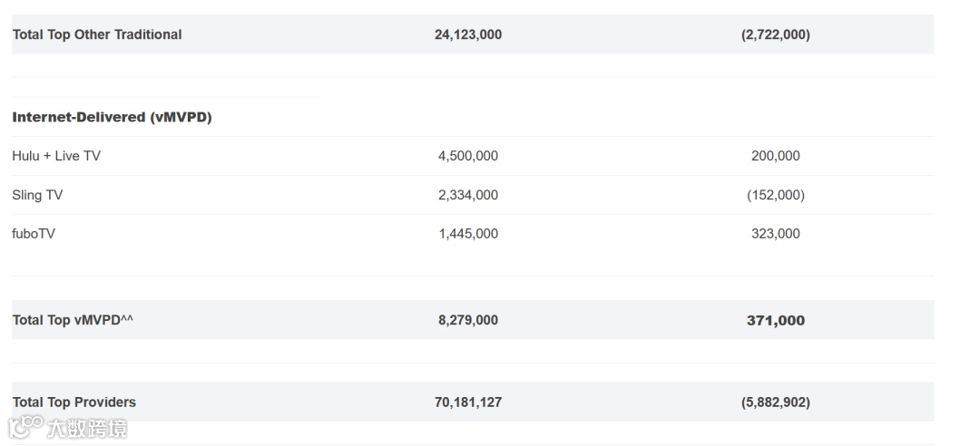Click the bold 371,000 total value

(776, 320)
